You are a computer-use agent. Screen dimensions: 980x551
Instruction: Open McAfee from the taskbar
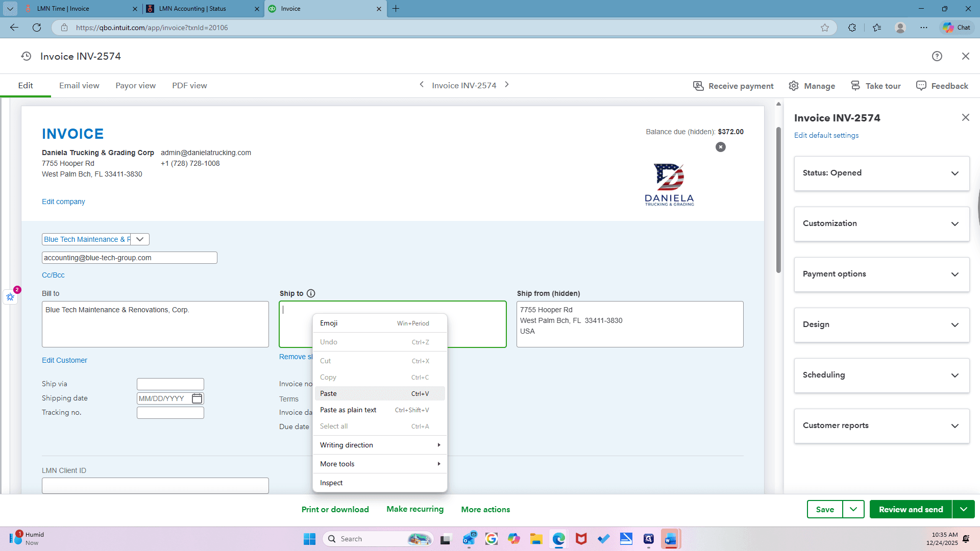click(x=581, y=539)
